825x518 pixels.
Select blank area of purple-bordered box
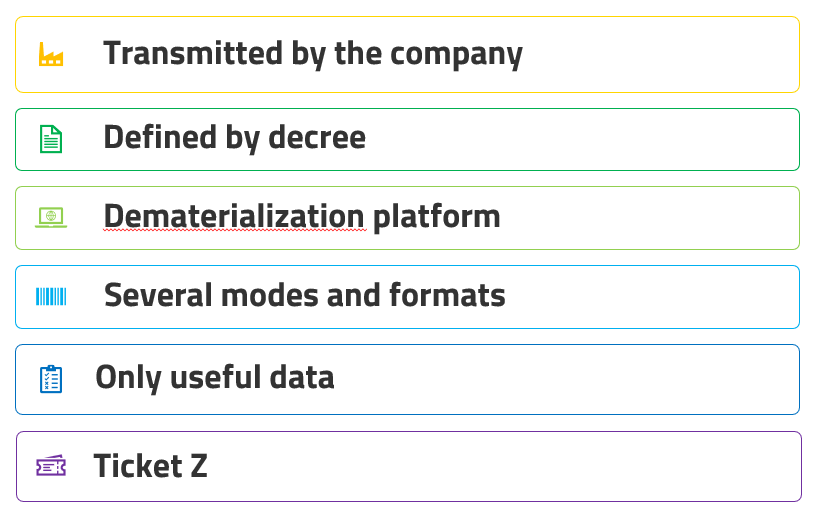pos(505,466)
